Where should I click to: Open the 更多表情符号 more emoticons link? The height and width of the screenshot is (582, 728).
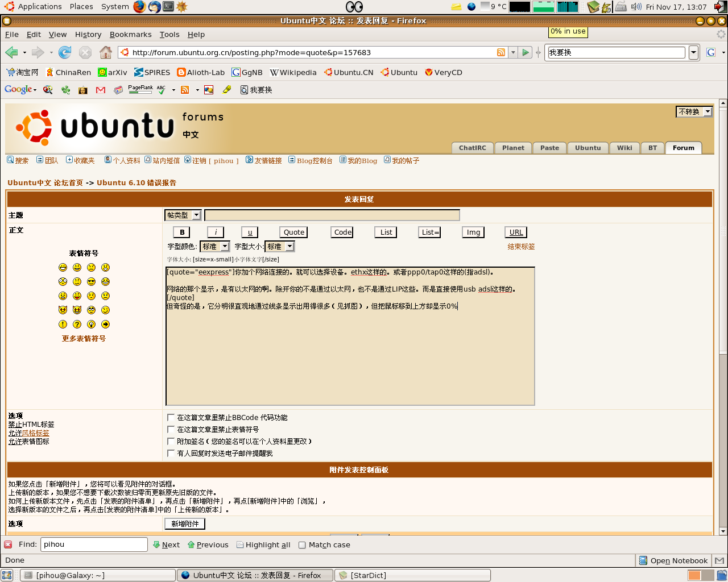coord(84,338)
